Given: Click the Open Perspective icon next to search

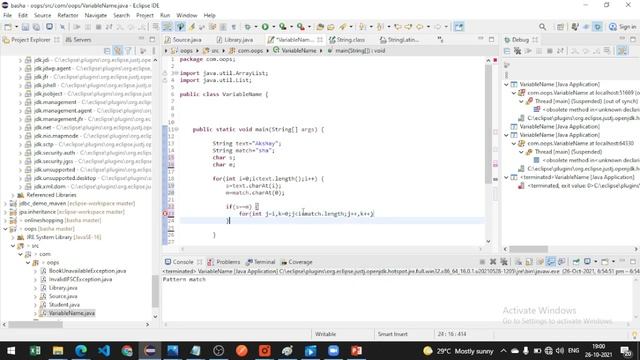Looking at the screenshot, I should [560, 27].
